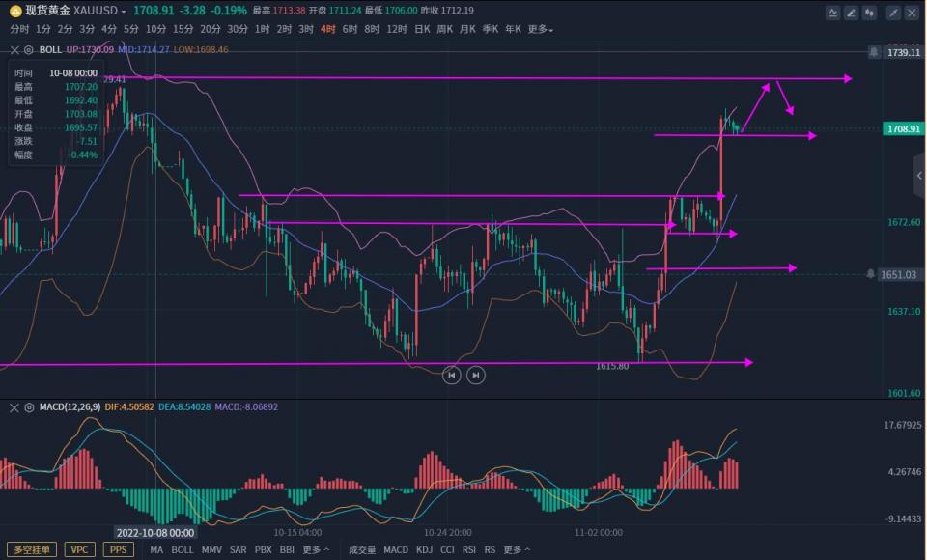Step to previous candle button
927x560 pixels.
pyautogui.click(x=451, y=375)
